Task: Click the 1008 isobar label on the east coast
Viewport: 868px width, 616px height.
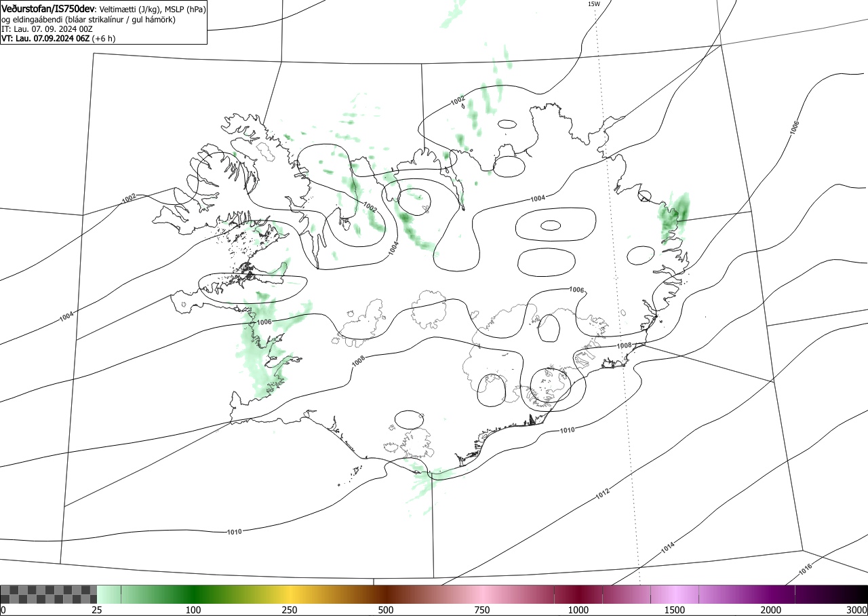Action: coord(624,345)
